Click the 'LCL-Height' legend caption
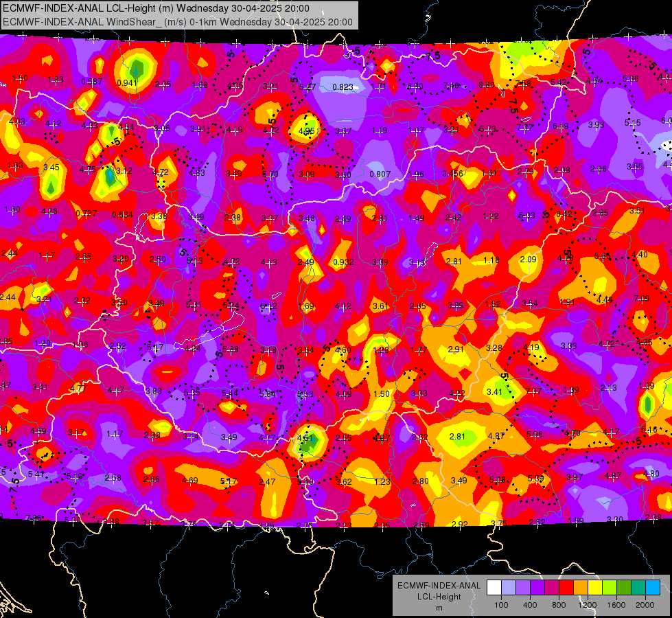The width and height of the screenshot is (672, 618). (439, 597)
